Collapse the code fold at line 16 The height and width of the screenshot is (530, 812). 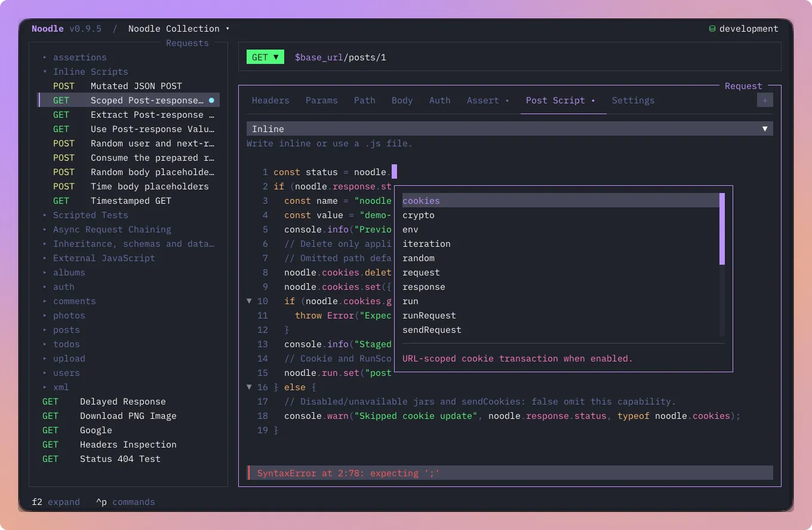pos(250,387)
